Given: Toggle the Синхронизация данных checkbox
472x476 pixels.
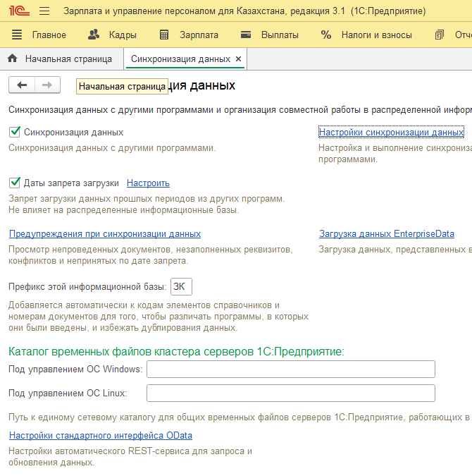Looking at the screenshot, I should click(15, 132).
